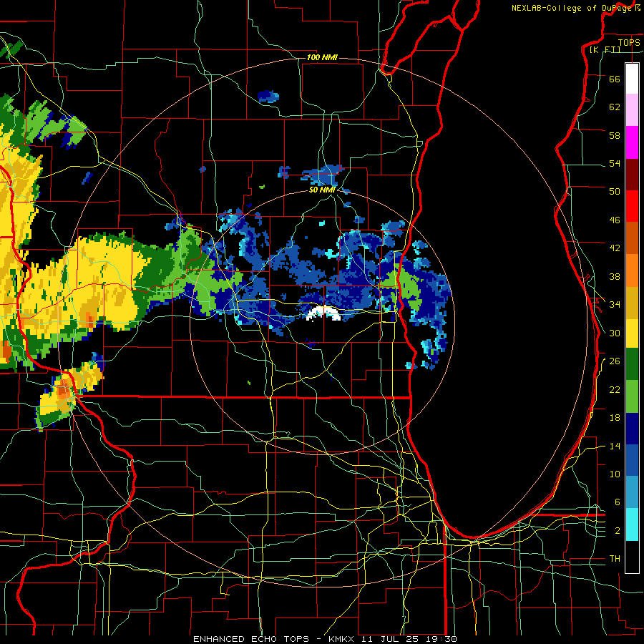Viewport: 644px width, 644px height.
Task: Select the 14 value on the legend scale
Action: (615, 446)
